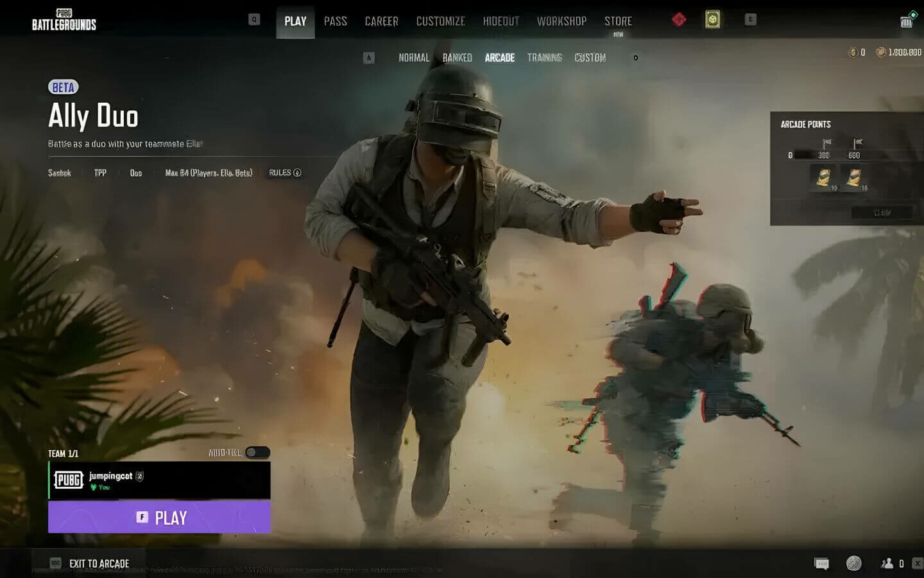This screenshot has width=924, height=578.
Task: Click the PUBG Battlegrounds logo
Action: tap(64, 20)
